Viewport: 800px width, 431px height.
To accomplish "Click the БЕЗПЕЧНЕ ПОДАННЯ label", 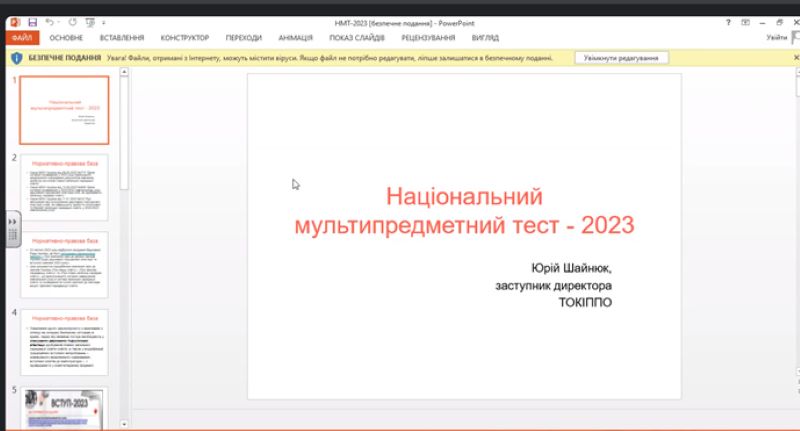I will pos(65,58).
